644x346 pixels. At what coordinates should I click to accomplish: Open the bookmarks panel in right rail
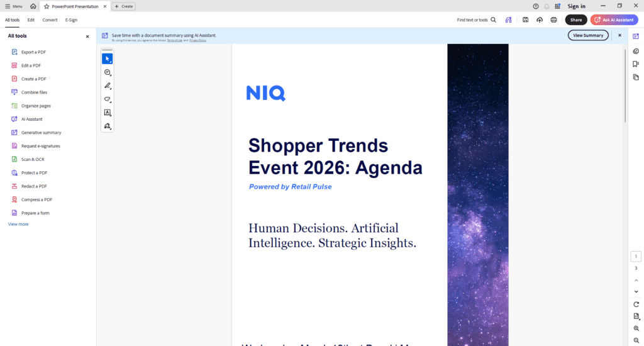coord(636,64)
